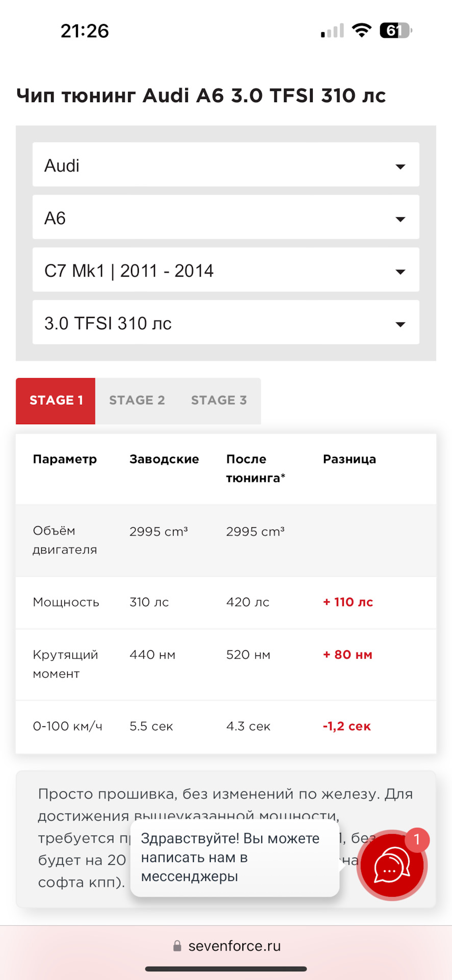Open the Audi brand dropdown

[225, 165]
